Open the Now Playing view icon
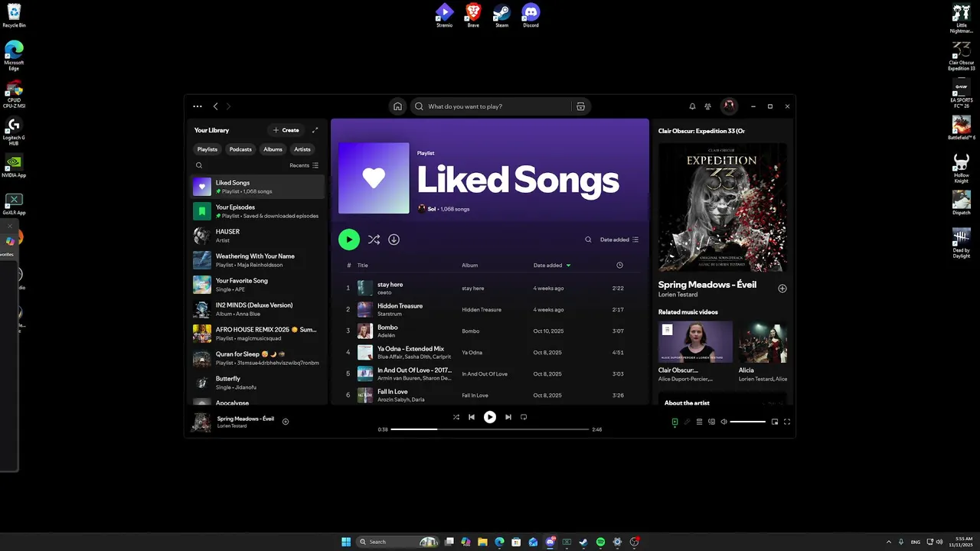980x551 pixels. pyautogui.click(x=675, y=422)
